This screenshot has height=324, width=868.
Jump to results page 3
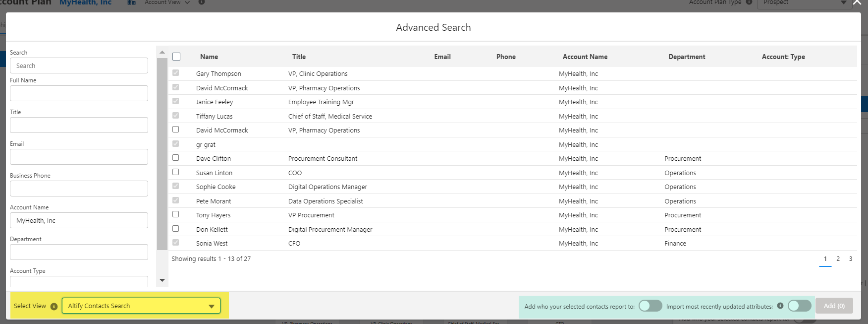(x=851, y=259)
